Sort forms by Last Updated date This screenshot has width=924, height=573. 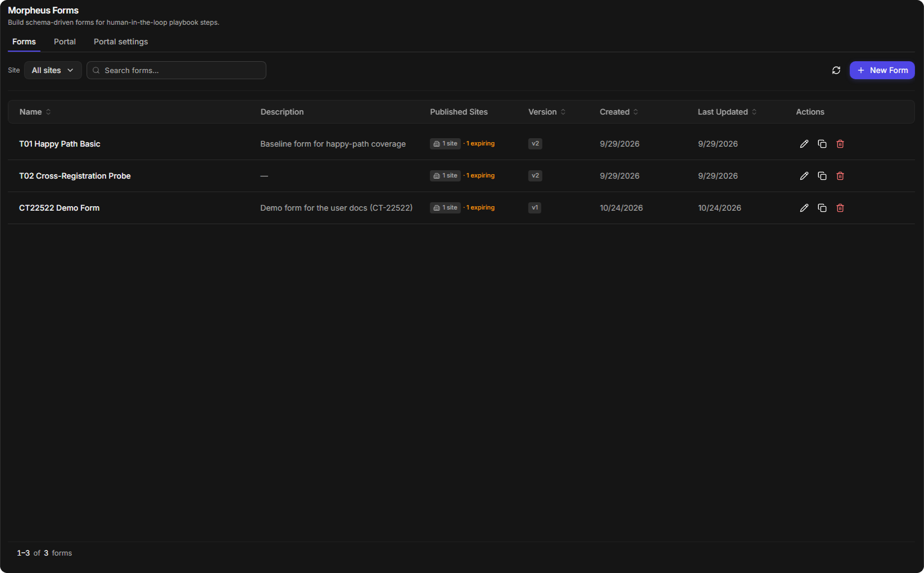coord(727,112)
